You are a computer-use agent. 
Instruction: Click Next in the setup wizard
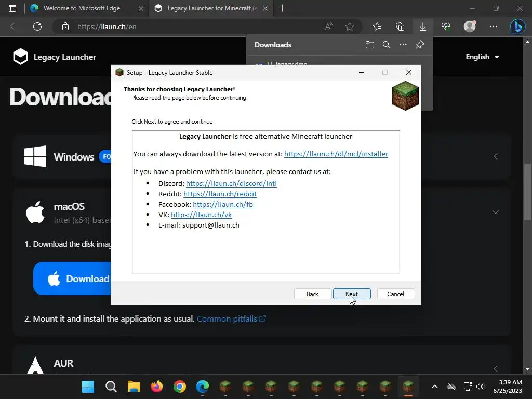click(352, 294)
